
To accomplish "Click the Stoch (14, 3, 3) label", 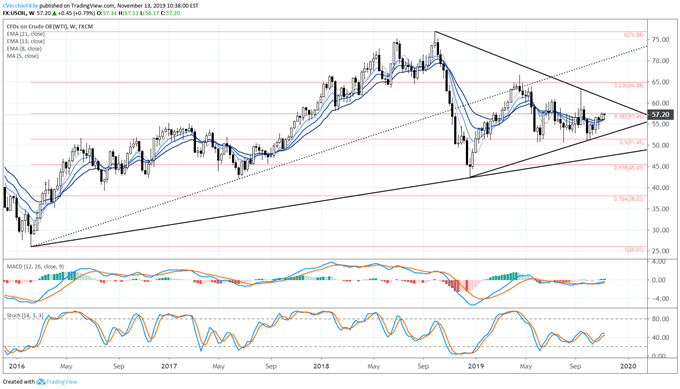I will pyautogui.click(x=25, y=316).
